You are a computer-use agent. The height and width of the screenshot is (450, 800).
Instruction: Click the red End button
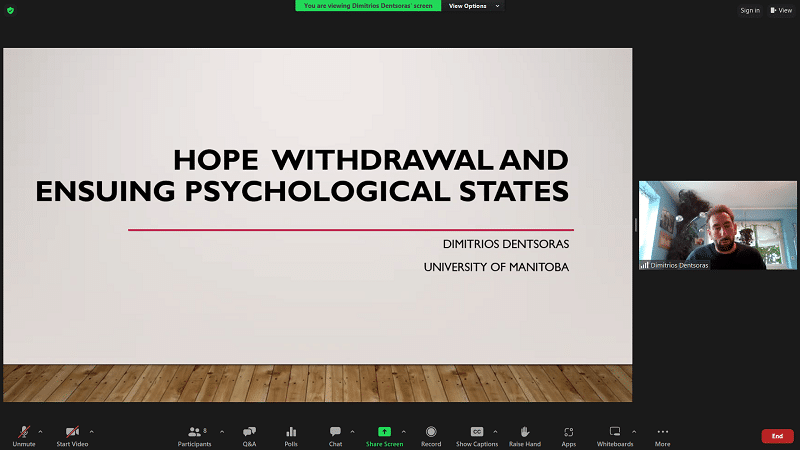point(777,436)
